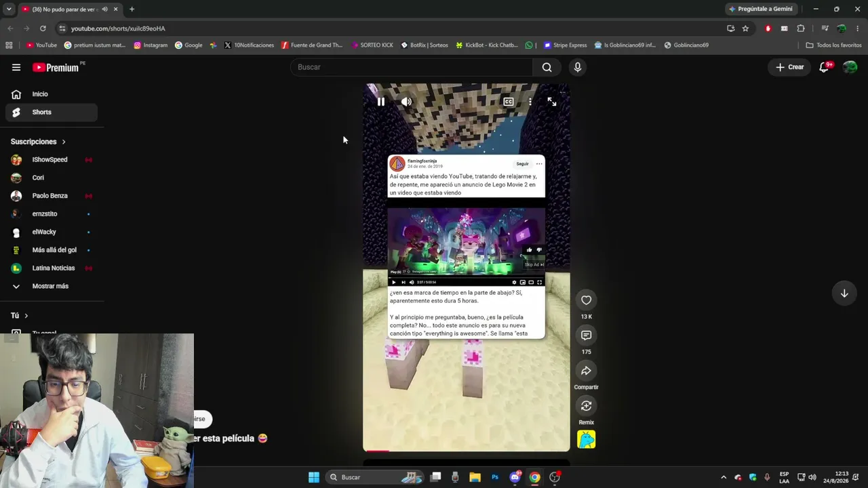Mute the tab via its speaker icon
The width and height of the screenshot is (868, 488).
[104, 9]
